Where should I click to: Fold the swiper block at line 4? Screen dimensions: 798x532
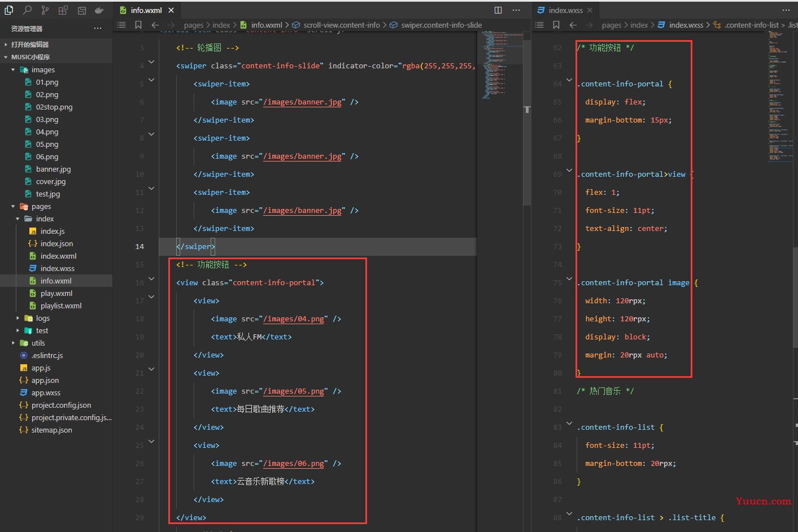click(151, 62)
